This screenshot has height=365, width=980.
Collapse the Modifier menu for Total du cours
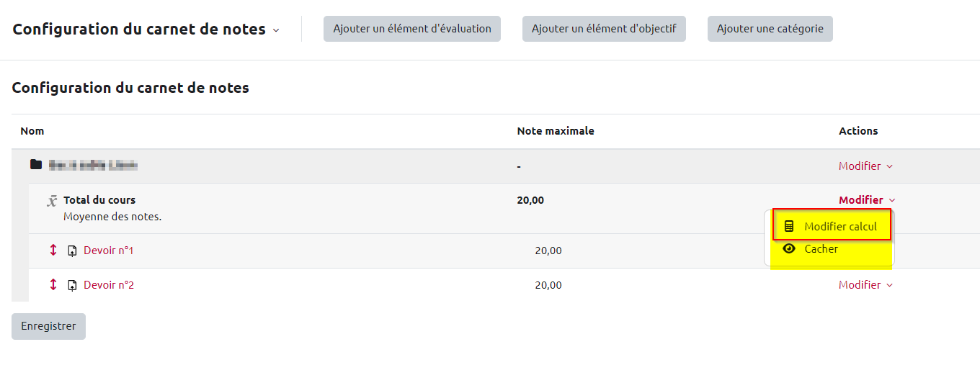[x=867, y=200]
